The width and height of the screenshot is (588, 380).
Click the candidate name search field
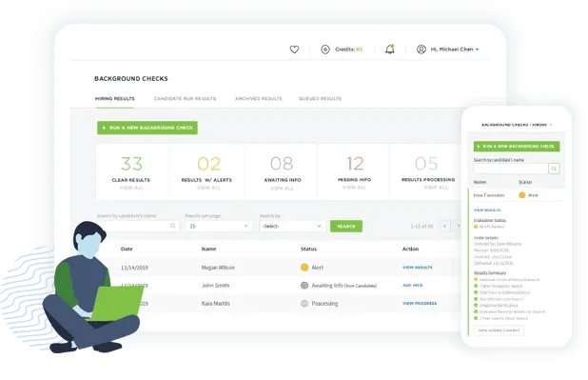(x=138, y=226)
